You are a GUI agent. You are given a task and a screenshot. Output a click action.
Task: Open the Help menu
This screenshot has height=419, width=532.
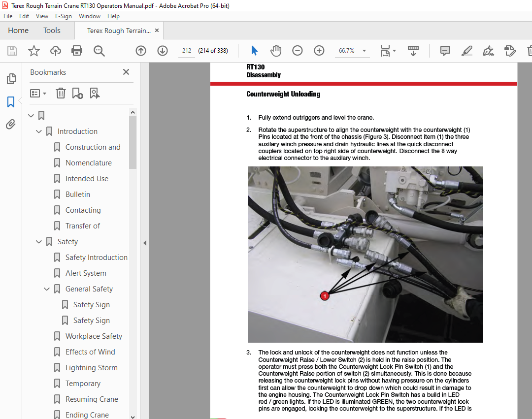coord(113,16)
